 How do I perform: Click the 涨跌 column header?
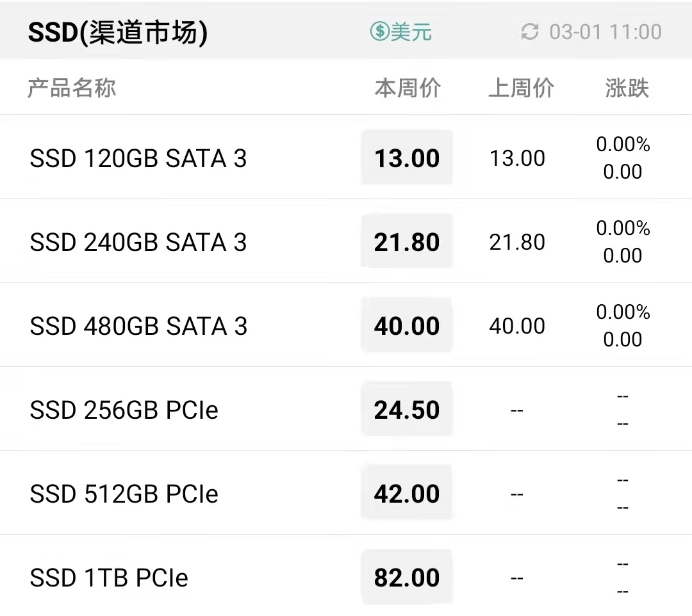pyautogui.click(x=627, y=88)
